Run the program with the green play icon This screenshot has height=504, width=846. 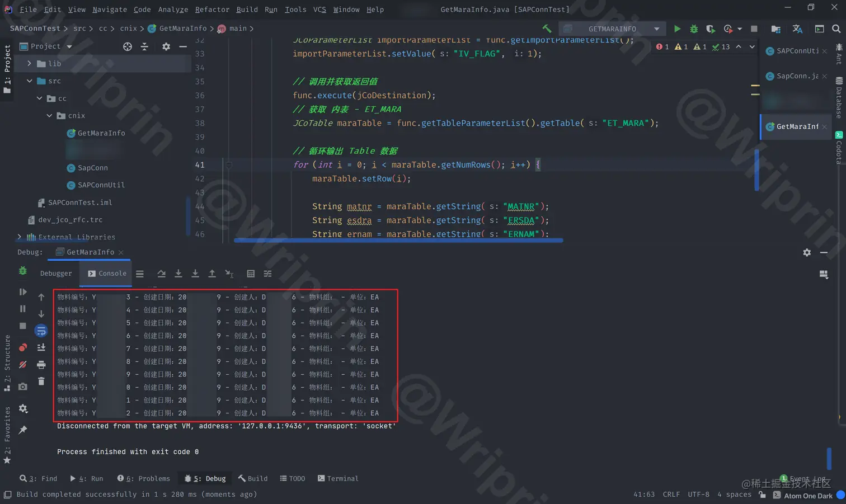[677, 28]
